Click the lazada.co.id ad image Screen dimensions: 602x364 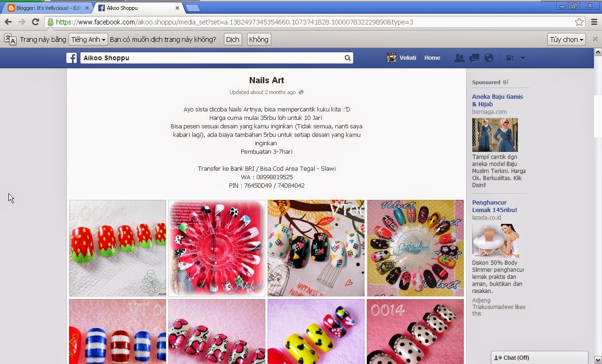point(495,240)
